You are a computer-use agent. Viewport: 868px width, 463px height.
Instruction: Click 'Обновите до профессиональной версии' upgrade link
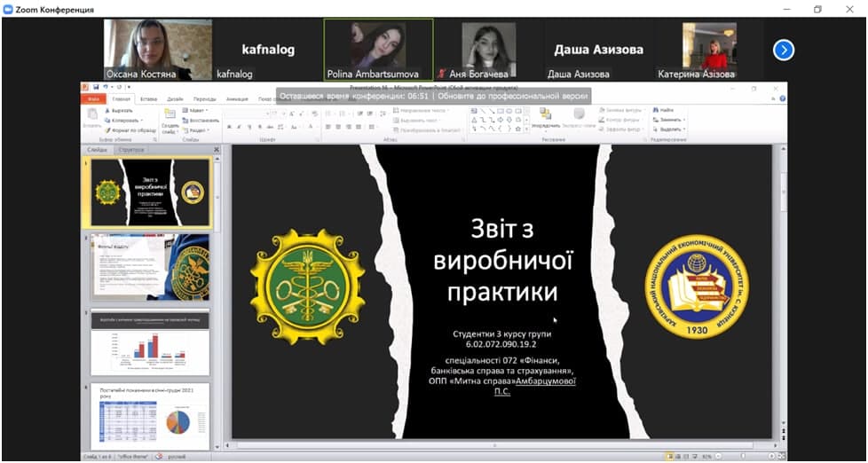point(512,96)
